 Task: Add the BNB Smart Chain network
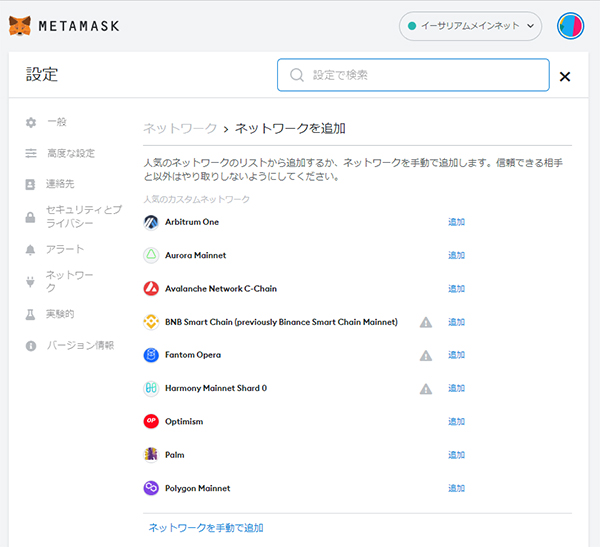[456, 322]
